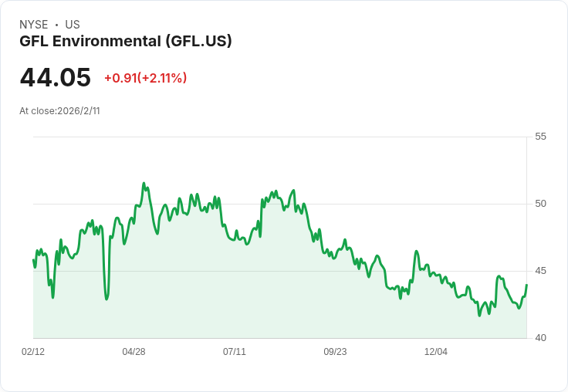Click the 45 price axis label
The image size is (568, 392).
540,271
